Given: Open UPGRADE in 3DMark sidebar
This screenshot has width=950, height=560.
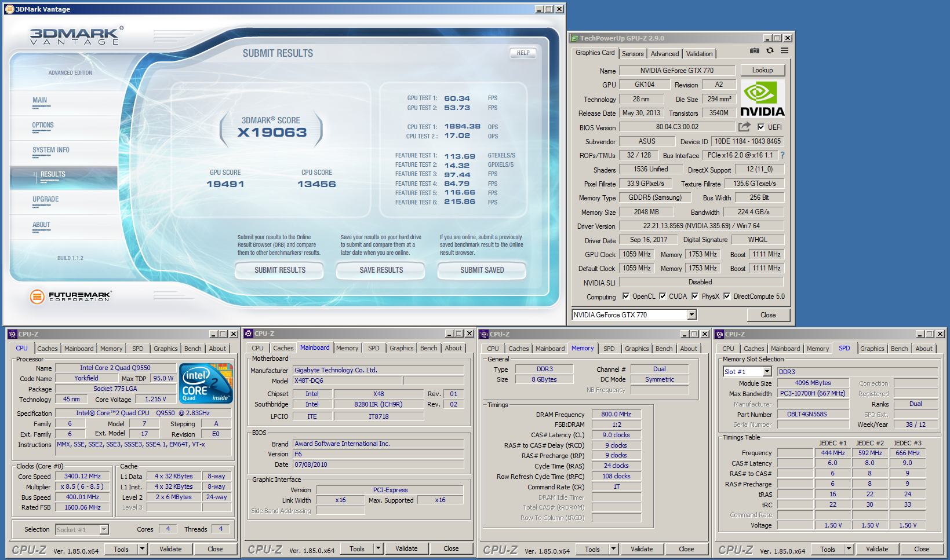Looking at the screenshot, I should [x=46, y=199].
